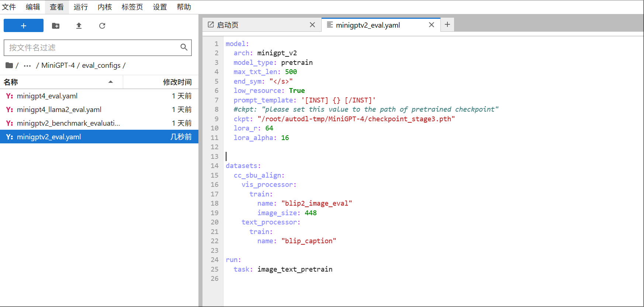Open minigptv2_benchmark_evaluation file entry

68,123
